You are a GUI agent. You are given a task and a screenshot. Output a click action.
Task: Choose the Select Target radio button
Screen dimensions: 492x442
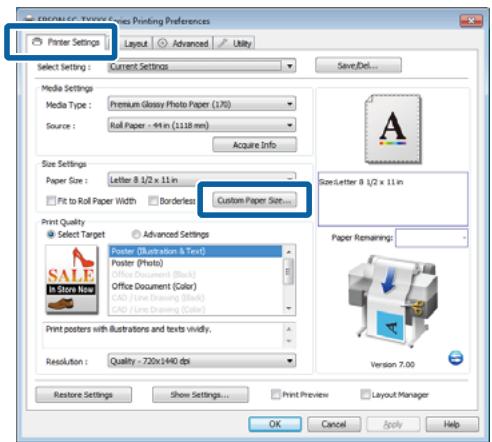point(51,235)
